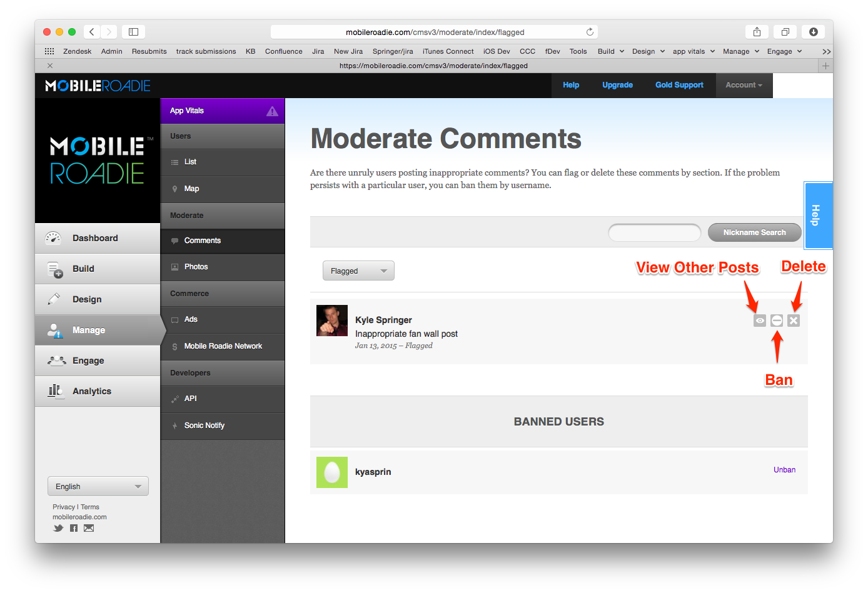
Task: Unban the user kyasprin
Action: point(784,470)
